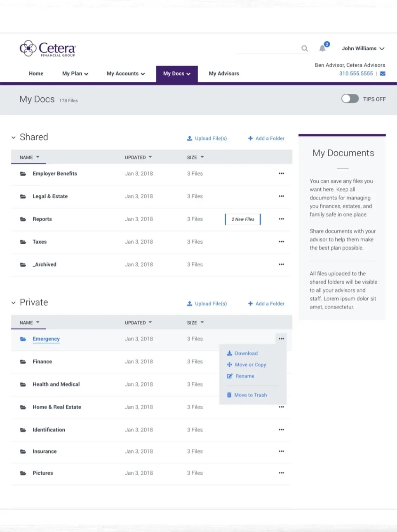Open the notifications bell icon
The width and height of the screenshot is (397, 532).
(x=323, y=48)
